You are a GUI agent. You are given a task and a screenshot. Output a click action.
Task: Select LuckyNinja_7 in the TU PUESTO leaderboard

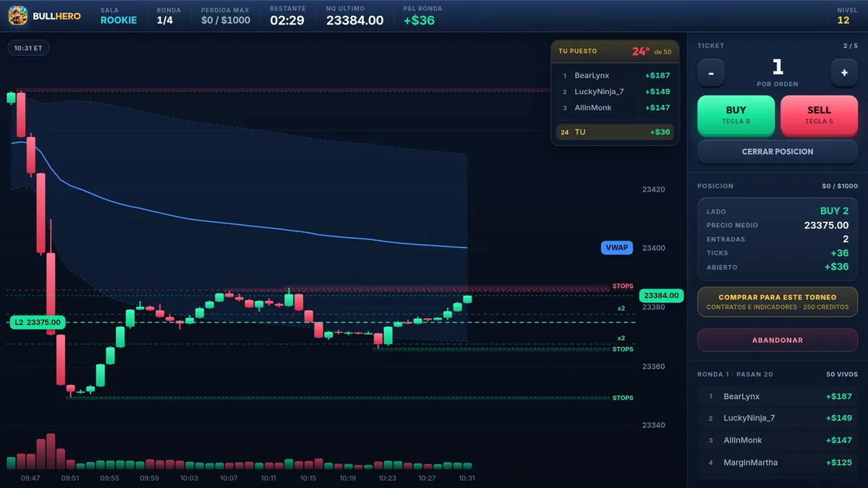(615, 92)
